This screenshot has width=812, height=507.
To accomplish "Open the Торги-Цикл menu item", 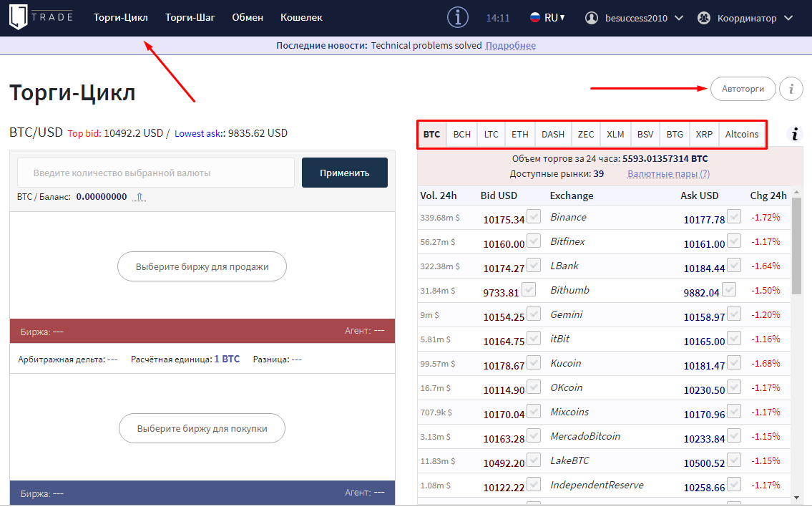I will [x=121, y=18].
